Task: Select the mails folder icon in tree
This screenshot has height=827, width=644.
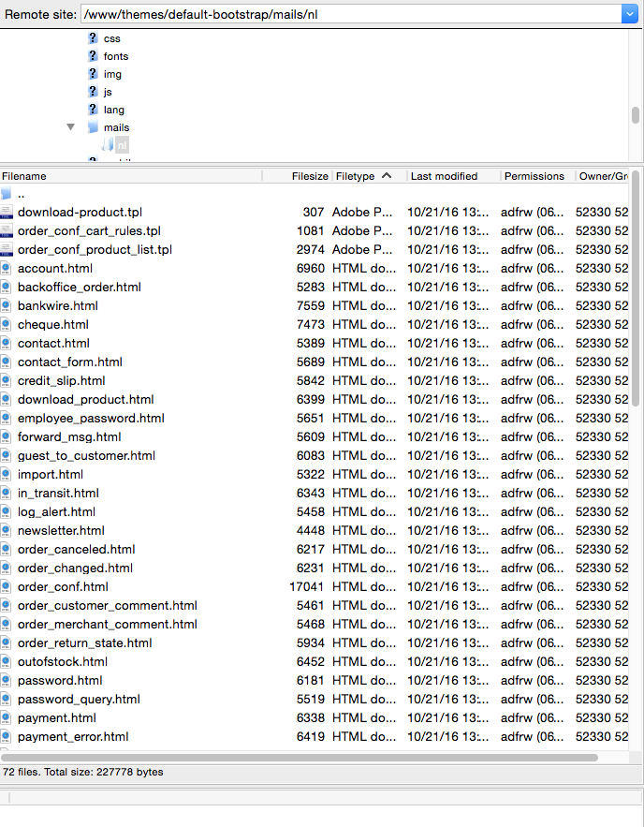Action: (x=93, y=127)
